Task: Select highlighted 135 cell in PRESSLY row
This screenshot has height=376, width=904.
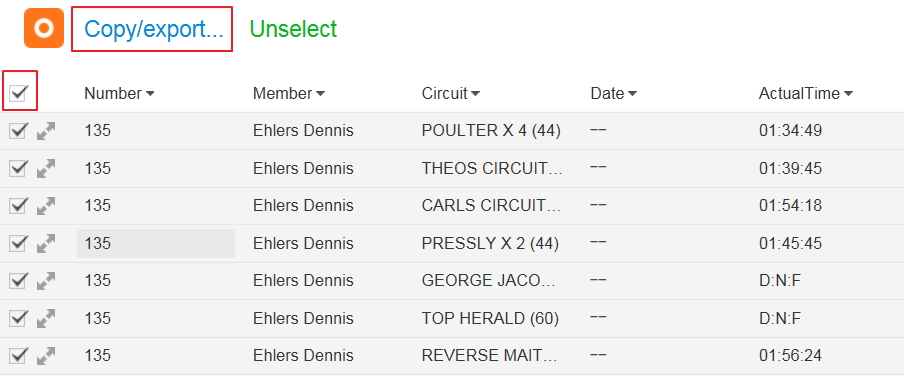Action: [156, 243]
